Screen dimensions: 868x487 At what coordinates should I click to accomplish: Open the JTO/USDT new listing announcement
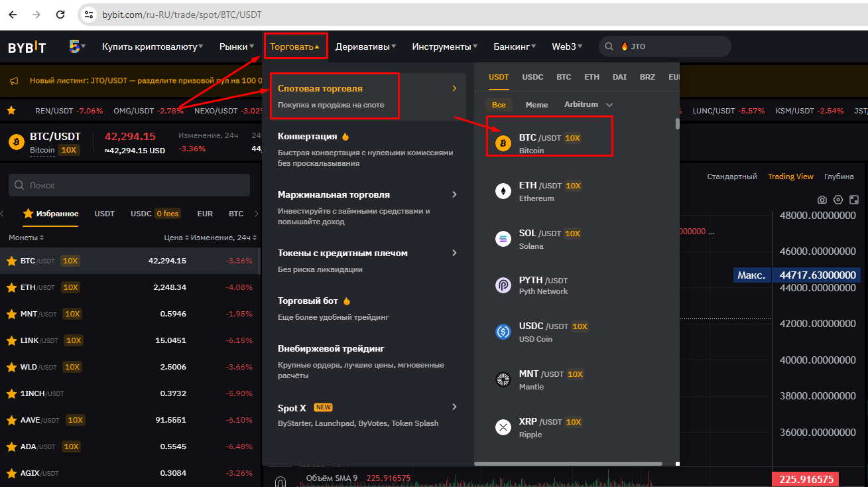pos(146,81)
